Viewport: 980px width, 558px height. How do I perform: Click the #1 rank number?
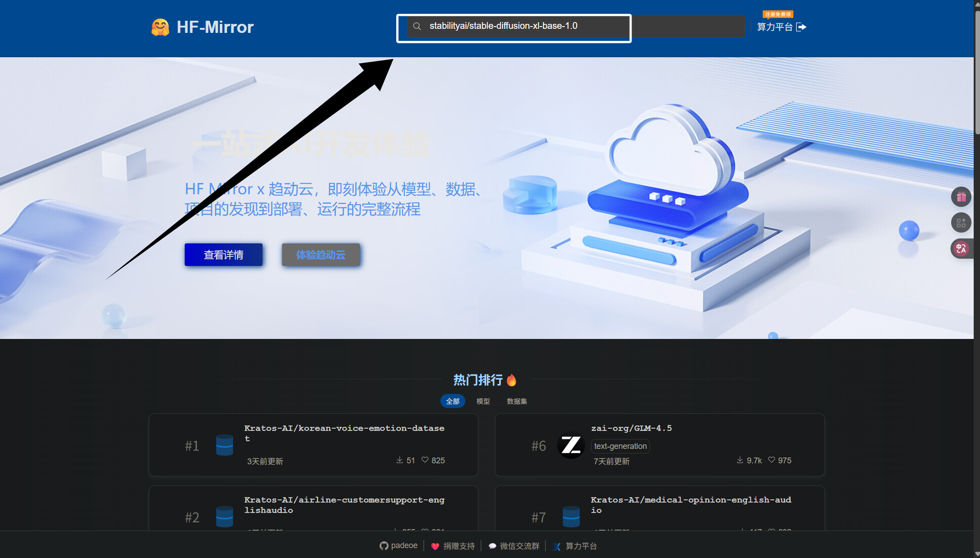192,446
